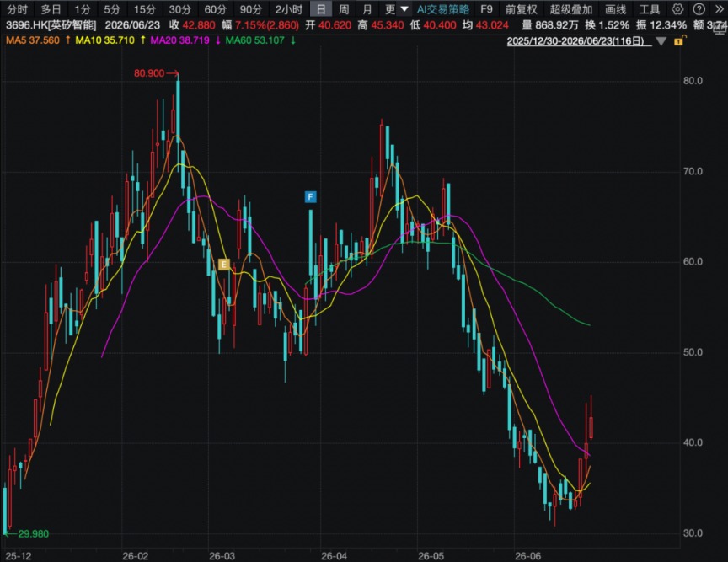Choose the 90分 interval
This screenshot has height=562, width=728.
coord(251,9)
